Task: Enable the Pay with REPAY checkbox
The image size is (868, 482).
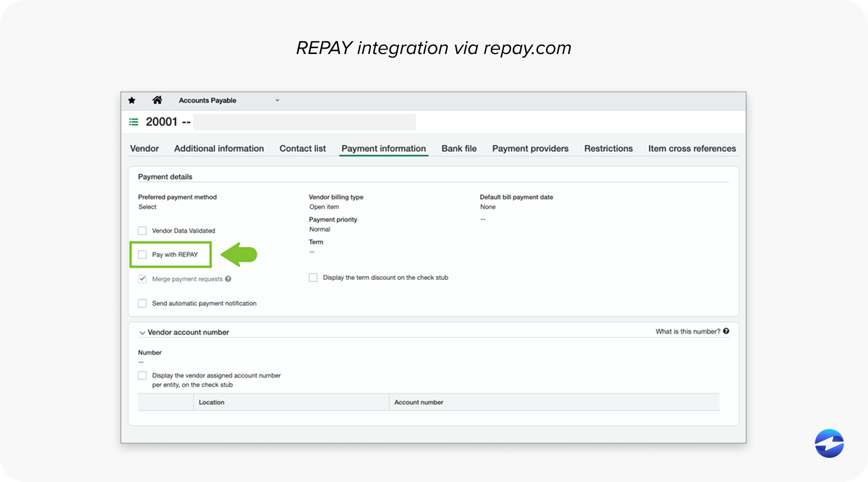Action: click(x=142, y=254)
